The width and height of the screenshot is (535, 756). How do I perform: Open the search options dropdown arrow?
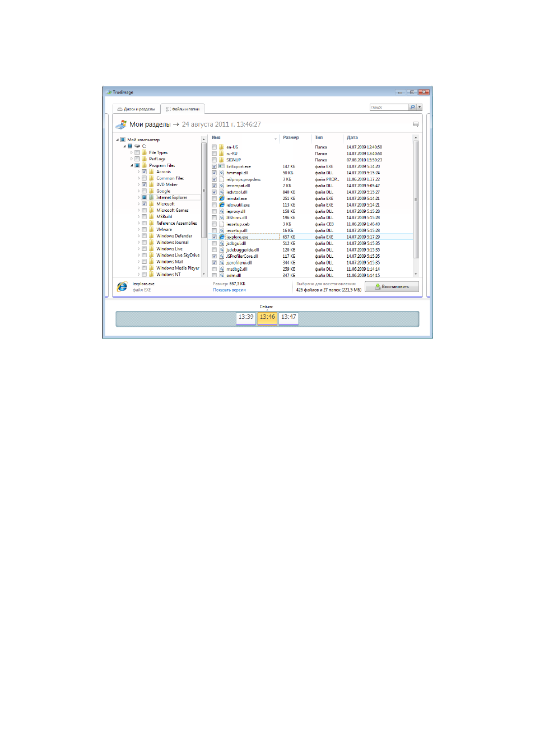pyautogui.click(x=420, y=107)
